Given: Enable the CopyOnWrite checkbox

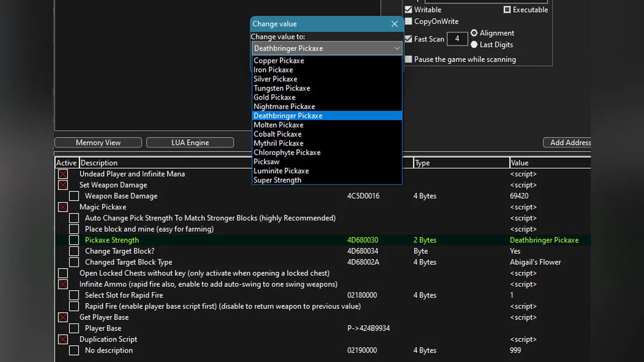Looking at the screenshot, I should coord(409,21).
